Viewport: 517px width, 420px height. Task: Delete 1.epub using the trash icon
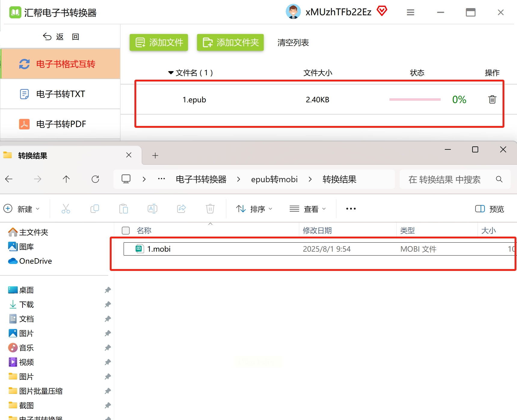[492, 99]
